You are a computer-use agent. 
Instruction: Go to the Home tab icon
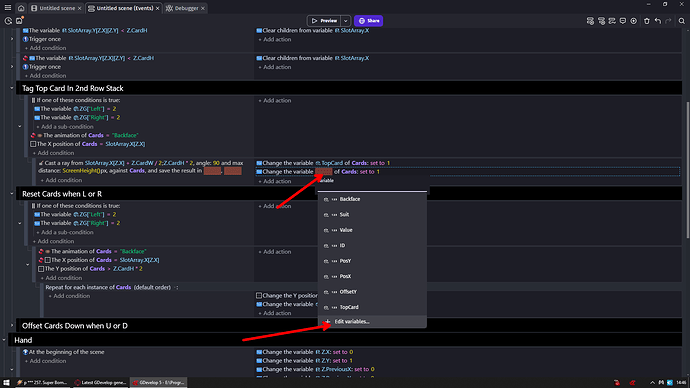coord(21,8)
